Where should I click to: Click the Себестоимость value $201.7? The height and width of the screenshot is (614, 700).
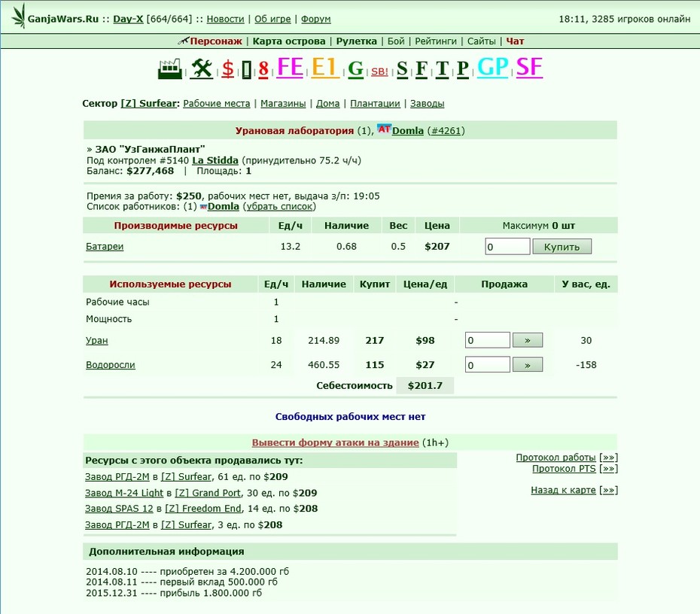[x=425, y=385]
